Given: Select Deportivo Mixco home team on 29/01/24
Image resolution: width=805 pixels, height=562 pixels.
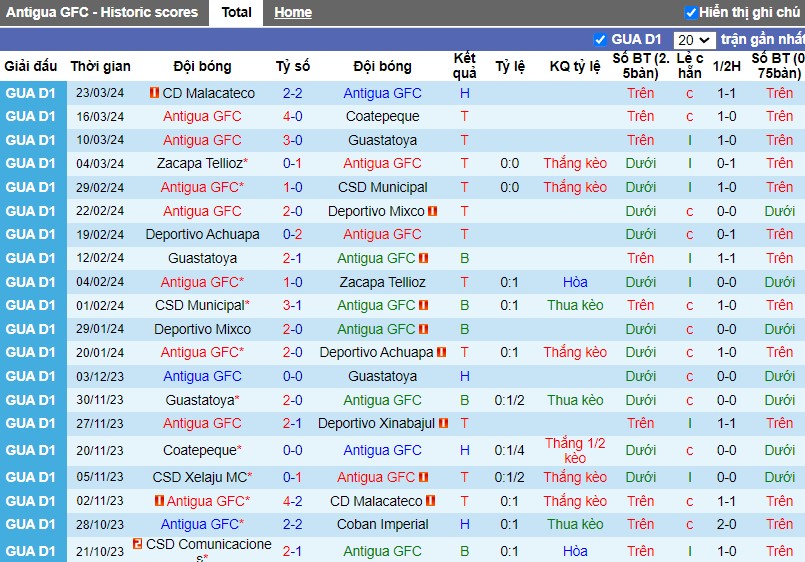Looking at the screenshot, I should tap(202, 329).
